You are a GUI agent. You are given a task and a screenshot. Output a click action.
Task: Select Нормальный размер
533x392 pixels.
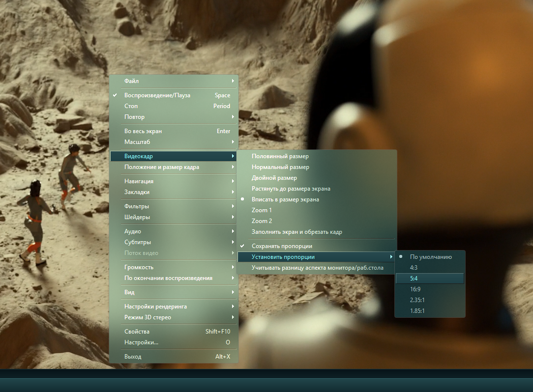(317, 167)
